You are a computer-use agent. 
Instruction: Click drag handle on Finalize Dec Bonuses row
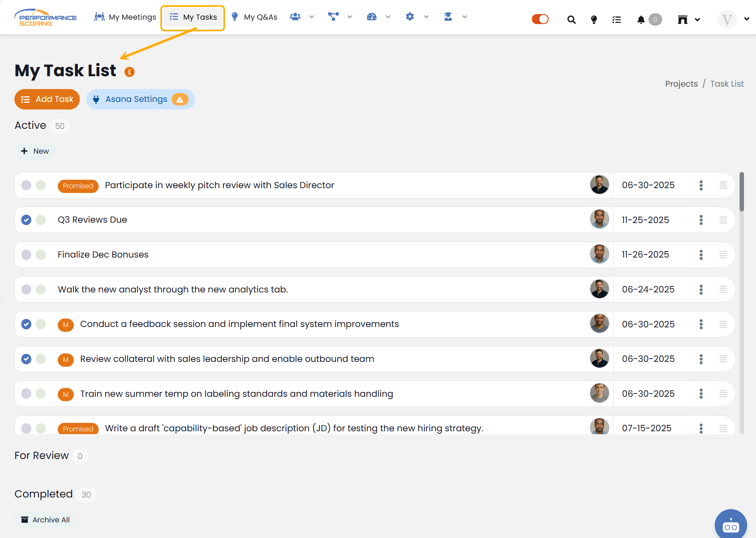click(x=723, y=254)
